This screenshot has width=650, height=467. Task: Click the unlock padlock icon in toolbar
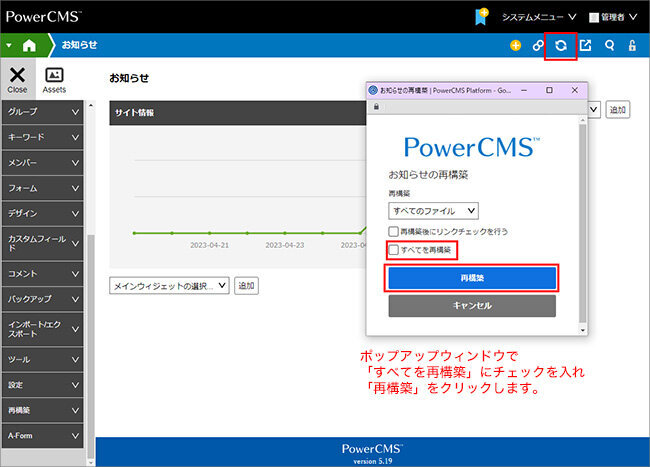click(632, 45)
